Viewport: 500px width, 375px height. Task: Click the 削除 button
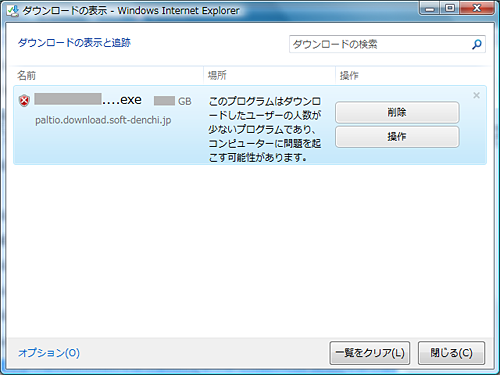point(397,112)
